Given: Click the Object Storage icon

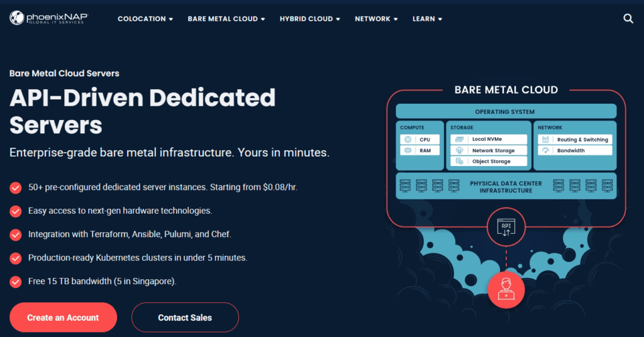Looking at the screenshot, I should coord(459,162).
